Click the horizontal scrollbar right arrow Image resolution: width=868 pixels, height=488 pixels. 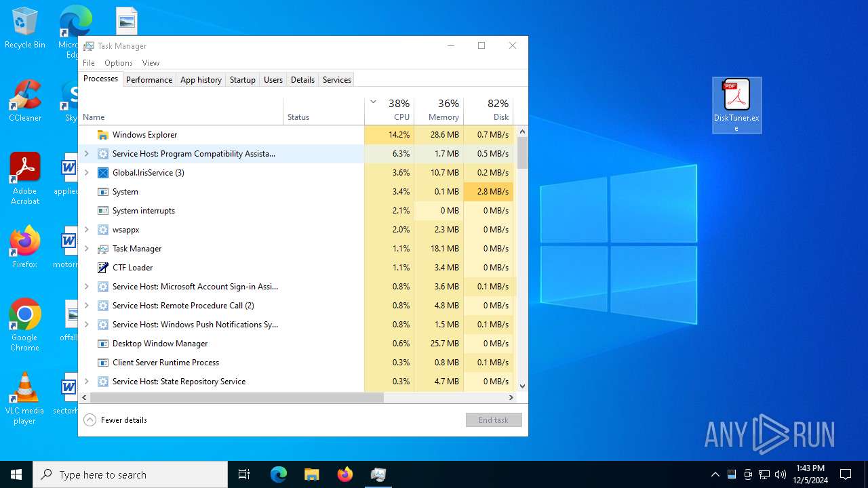click(x=511, y=398)
